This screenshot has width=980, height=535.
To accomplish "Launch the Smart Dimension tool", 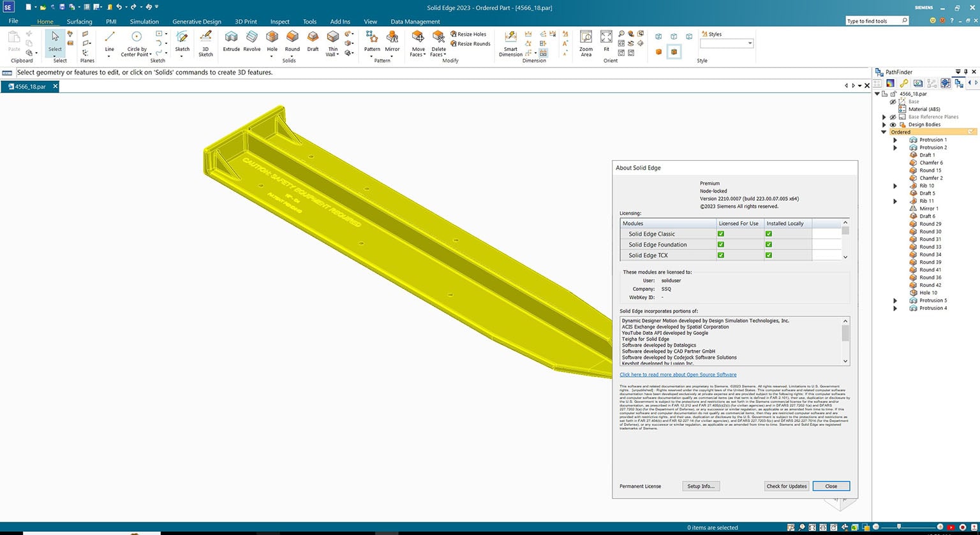I will [510, 43].
